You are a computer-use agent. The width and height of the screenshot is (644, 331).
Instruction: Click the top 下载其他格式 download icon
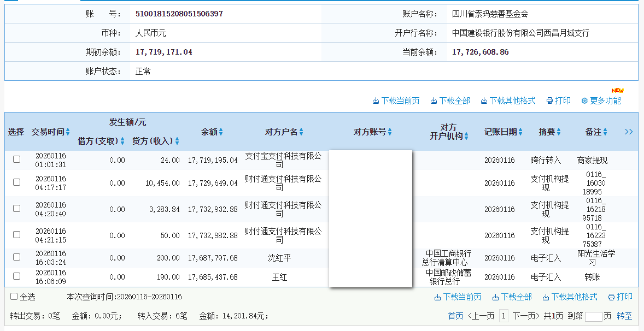point(484,101)
